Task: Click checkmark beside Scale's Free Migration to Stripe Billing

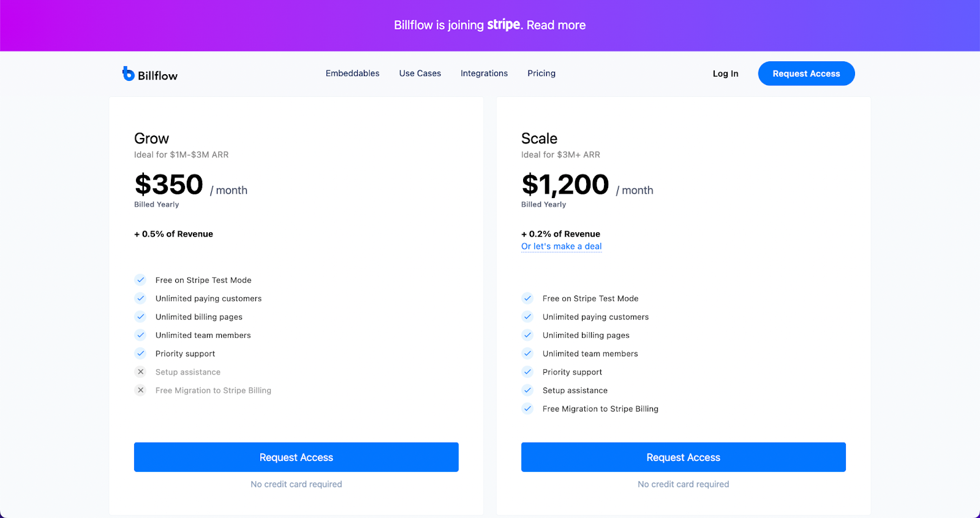Action: (527, 409)
